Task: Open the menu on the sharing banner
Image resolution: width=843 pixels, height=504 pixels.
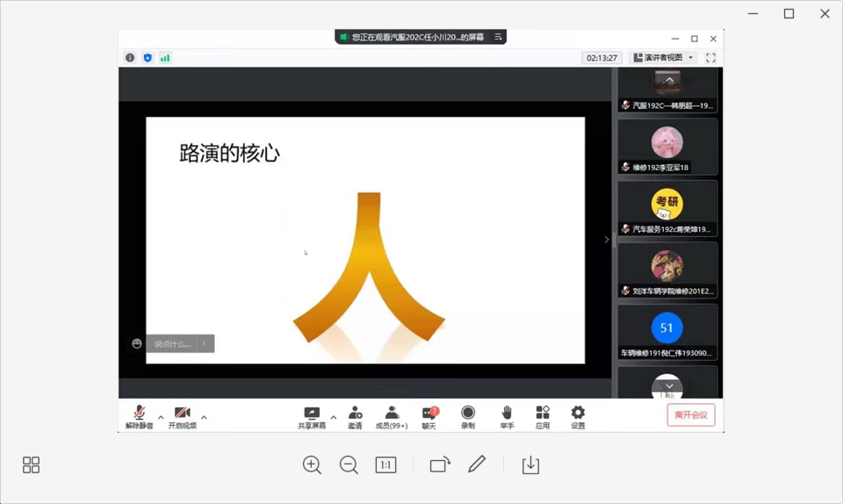Action: 498,37
